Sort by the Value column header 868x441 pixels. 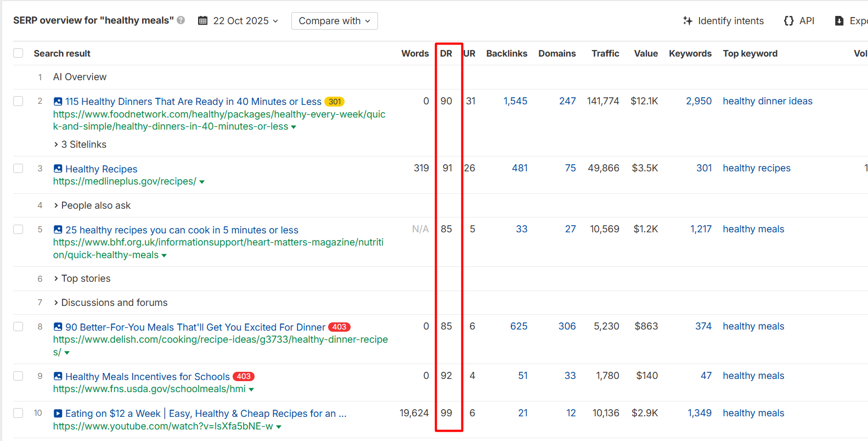point(646,53)
